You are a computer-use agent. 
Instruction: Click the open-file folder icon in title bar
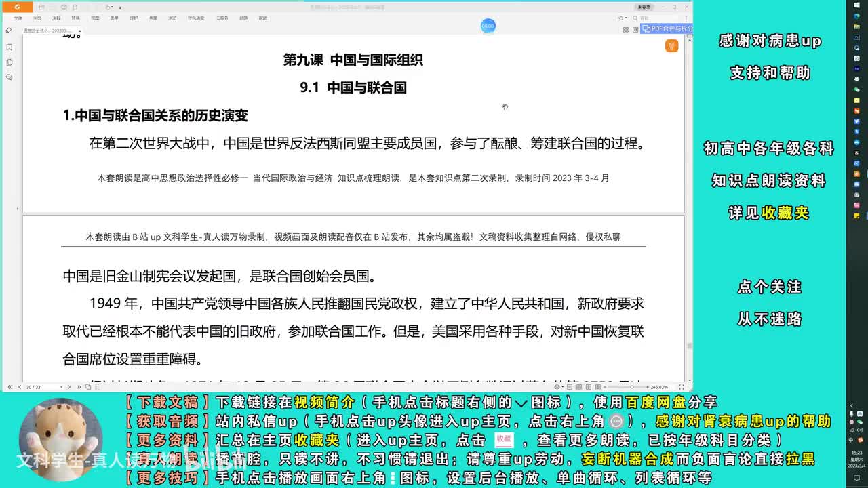pos(41,7)
